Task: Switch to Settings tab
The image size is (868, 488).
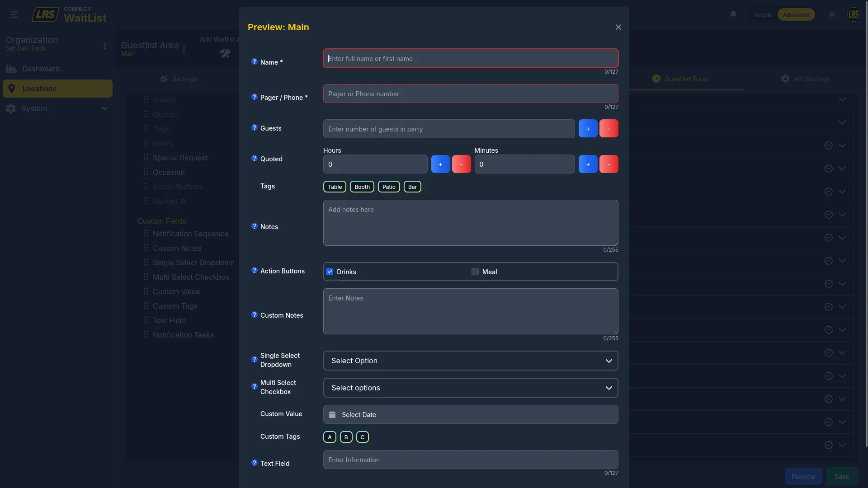Action: 179,79
